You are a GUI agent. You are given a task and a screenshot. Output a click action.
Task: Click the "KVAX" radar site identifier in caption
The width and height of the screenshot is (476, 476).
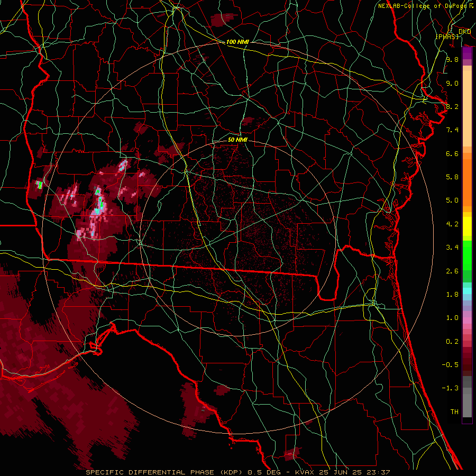point(305,472)
